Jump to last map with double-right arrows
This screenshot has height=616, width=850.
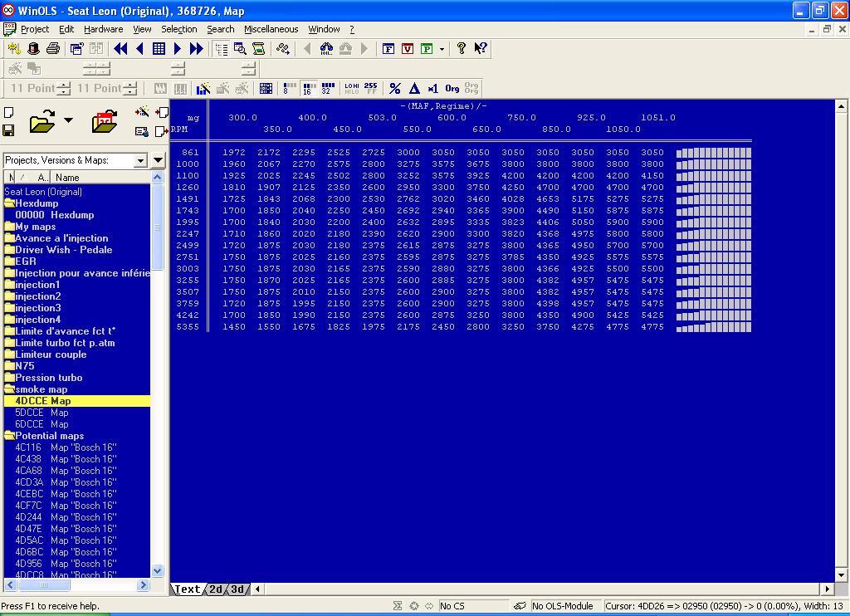point(196,49)
